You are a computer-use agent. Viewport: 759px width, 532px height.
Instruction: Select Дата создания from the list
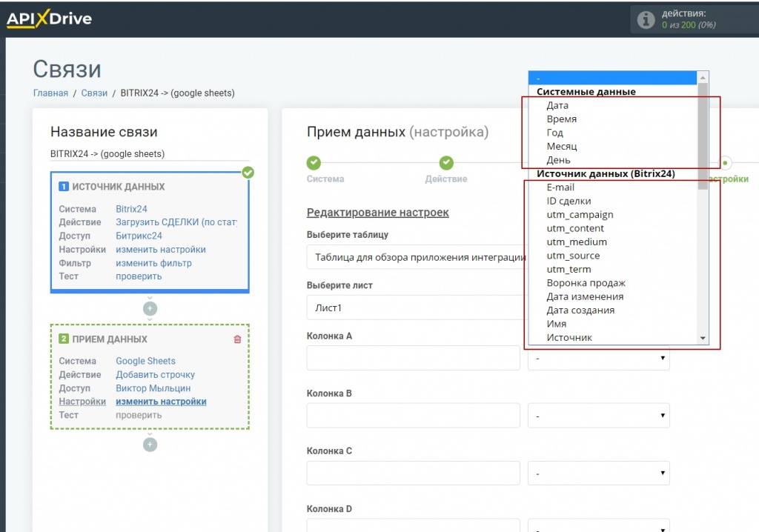[612, 310]
